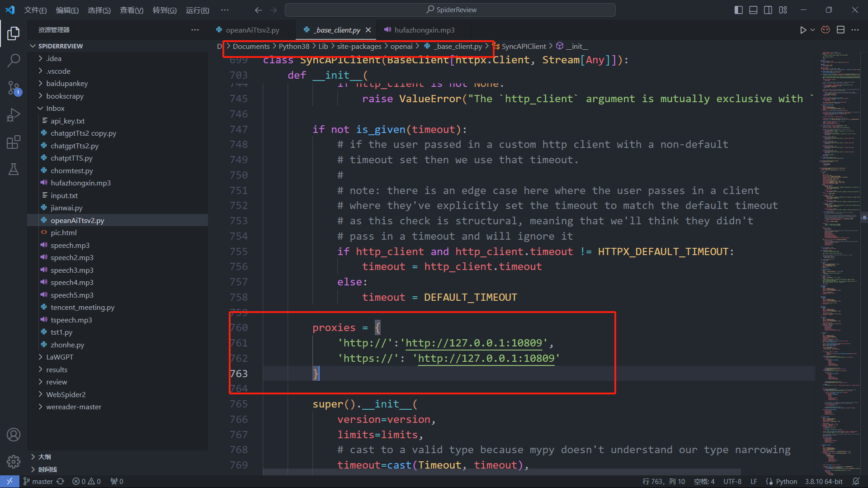This screenshot has height=488, width=868.
Task: Open the 编辑(E) menu
Action: [x=67, y=10]
